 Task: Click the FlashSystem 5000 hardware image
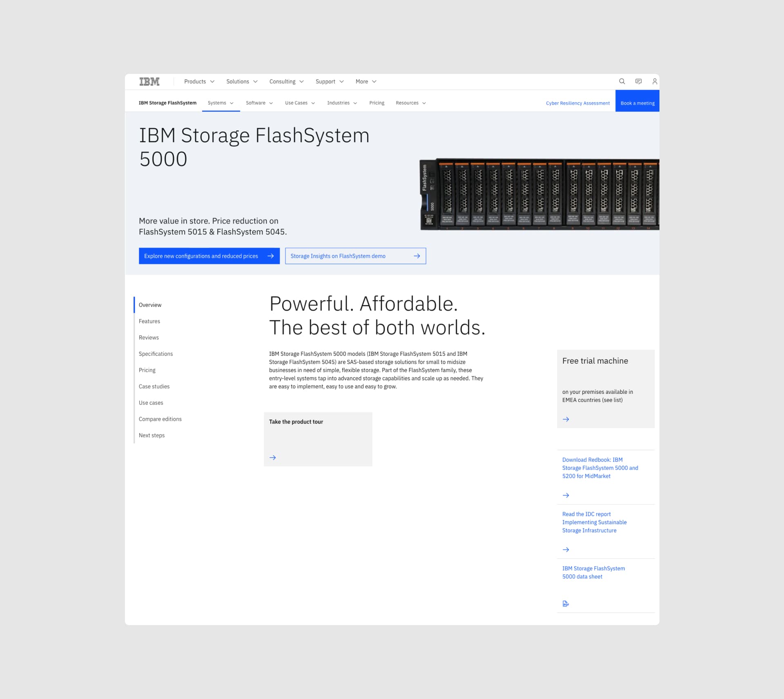(x=539, y=195)
